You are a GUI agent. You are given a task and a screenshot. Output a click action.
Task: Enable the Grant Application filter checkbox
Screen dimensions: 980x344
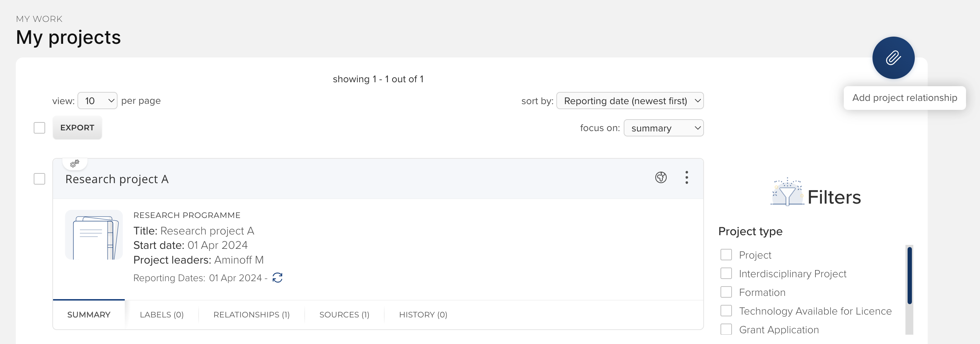(726, 330)
